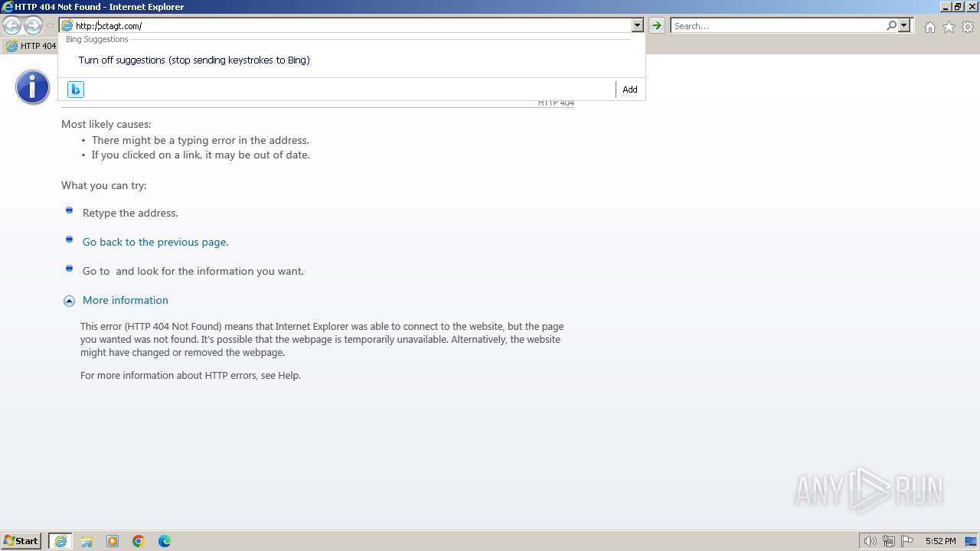Viewport: 980px width, 551px height.
Task: Open the media player taskbar icon
Action: [113, 541]
